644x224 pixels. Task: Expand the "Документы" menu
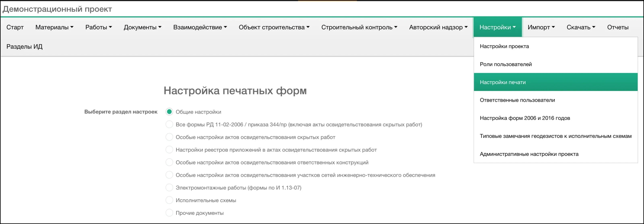tap(142, 27)
